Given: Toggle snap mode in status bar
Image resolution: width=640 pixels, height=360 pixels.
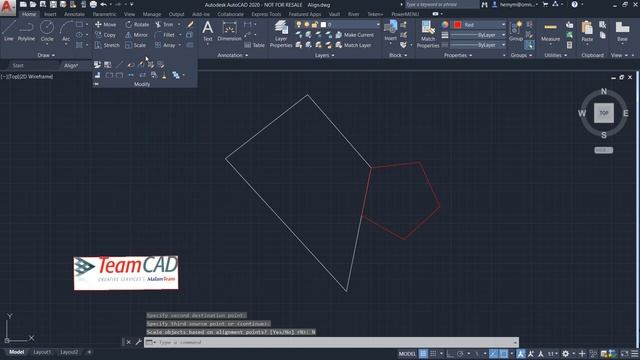Looking at the screenshot, I should tap(433, 354).
